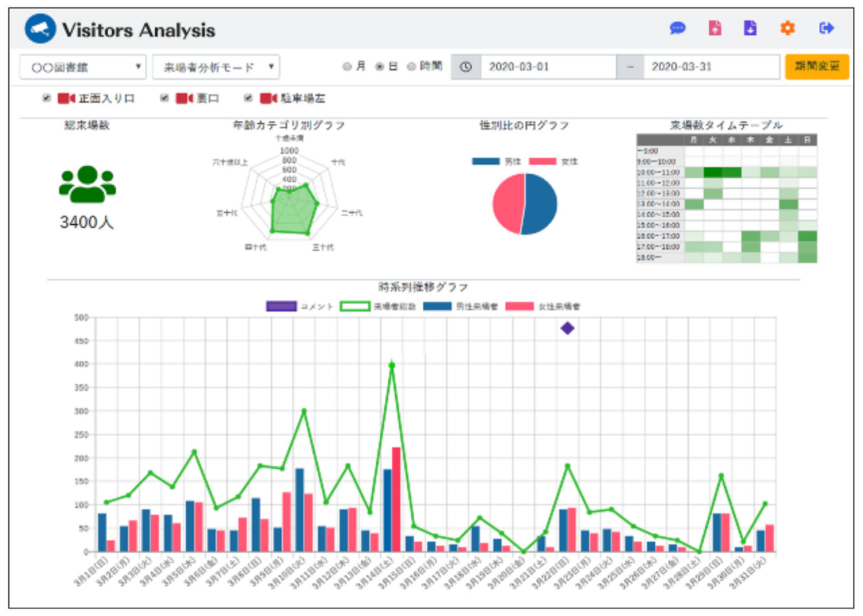
Task: Click the 三十代 radar axis label
Action: (x=323, y=247)
